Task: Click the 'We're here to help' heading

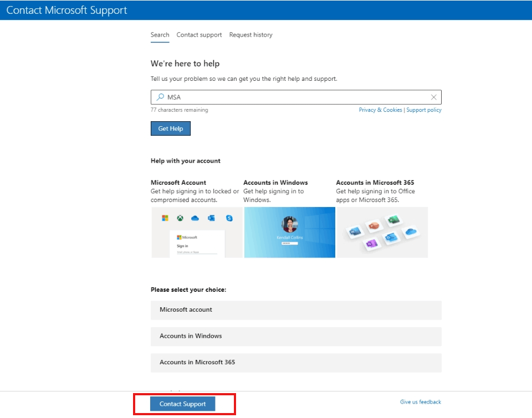Action: tap(185, 64)
